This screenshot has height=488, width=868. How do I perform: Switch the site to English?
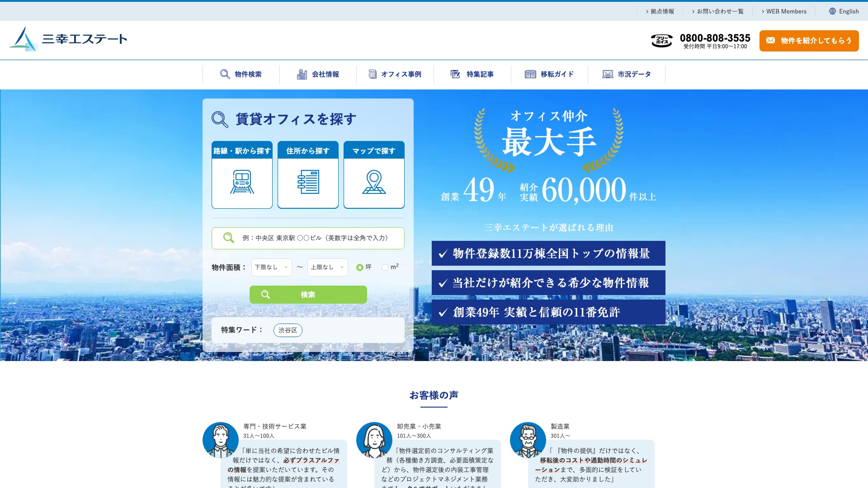[844, 11]
